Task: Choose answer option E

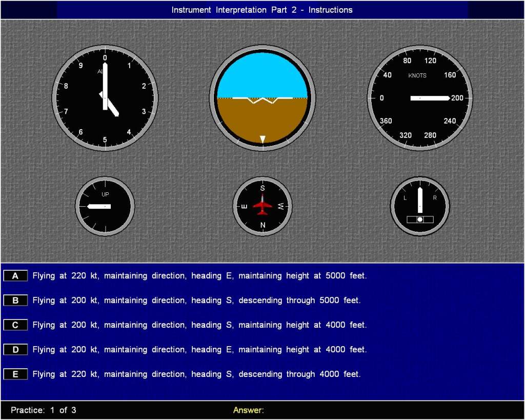Action: pos(15,374)
